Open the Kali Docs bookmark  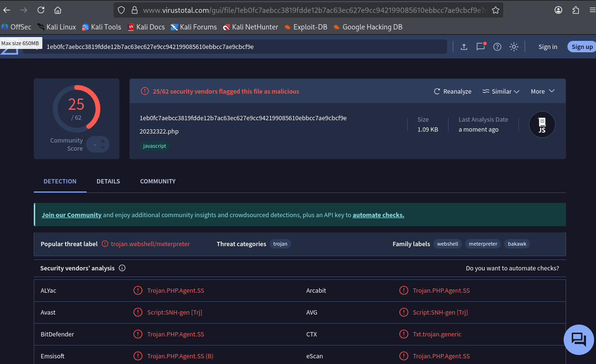click(x=146, y=27)
